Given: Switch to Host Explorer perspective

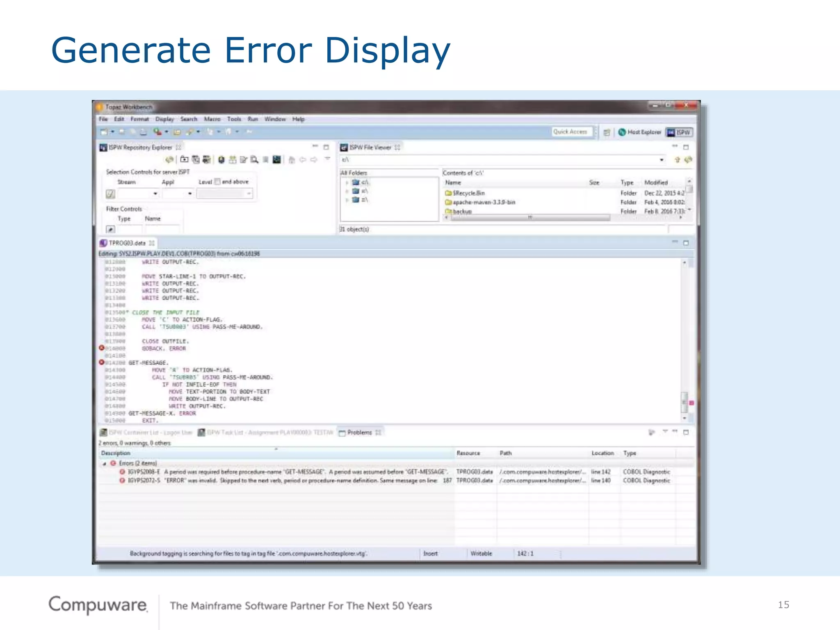Looking at the screenshot, I should click(x=639, y=132).
